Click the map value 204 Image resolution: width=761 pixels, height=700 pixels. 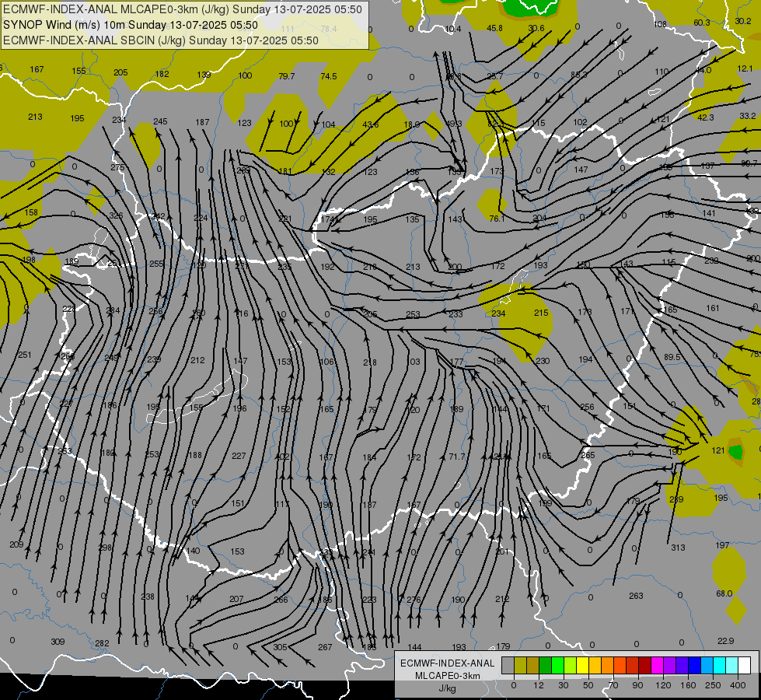(539, 218)
